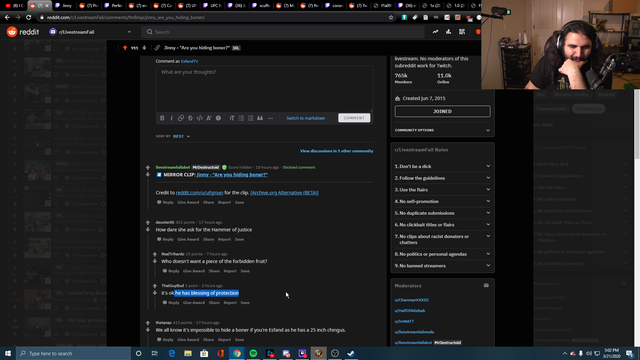Bookmark this page with the star icon

pyautogui.click(x=391, y=18)
